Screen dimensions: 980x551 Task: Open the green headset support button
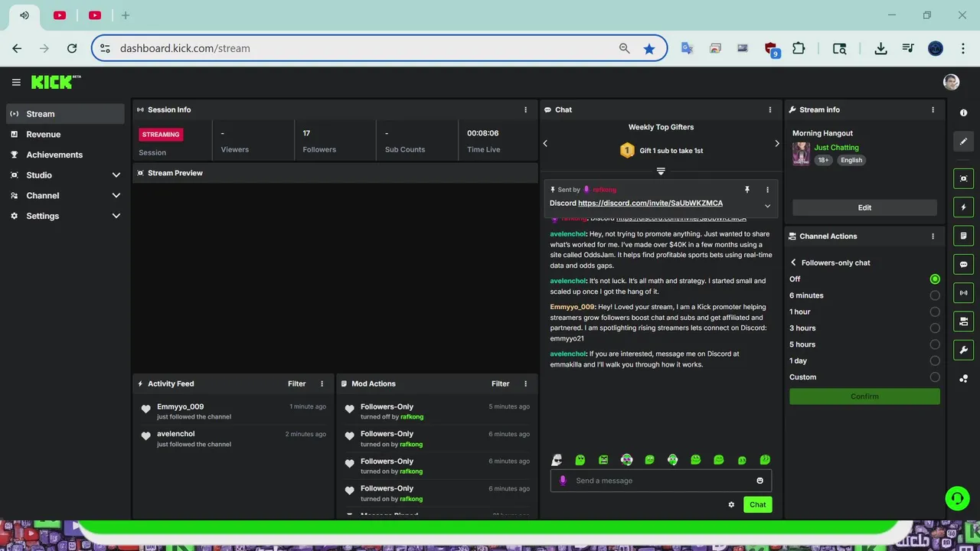[956, 499]
